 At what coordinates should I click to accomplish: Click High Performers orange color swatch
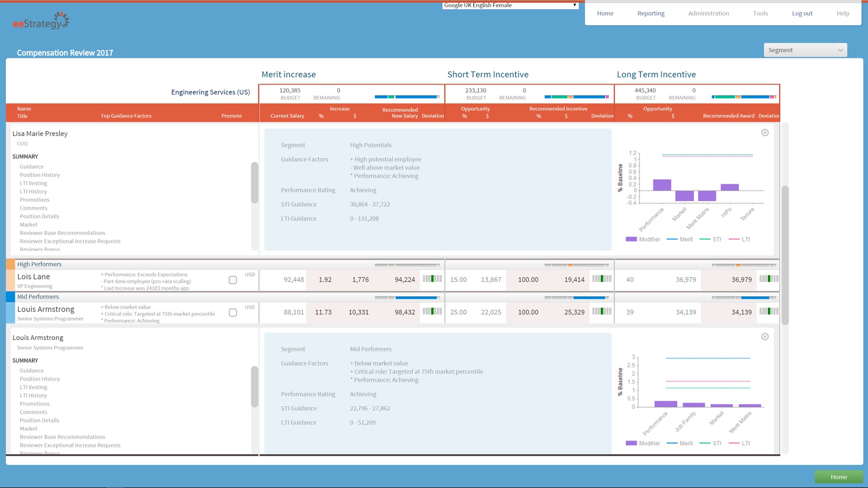10,264
